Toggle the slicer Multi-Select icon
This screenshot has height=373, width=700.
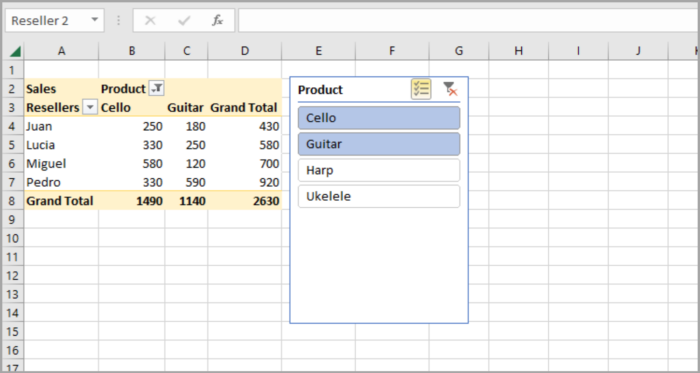[x=421, y=89]
